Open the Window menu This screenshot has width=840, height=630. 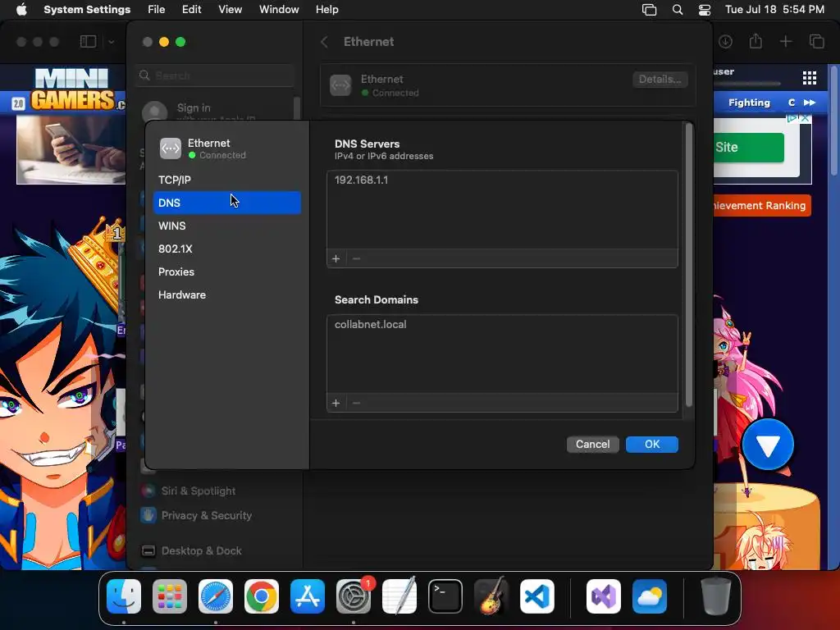tap(279, 10)
